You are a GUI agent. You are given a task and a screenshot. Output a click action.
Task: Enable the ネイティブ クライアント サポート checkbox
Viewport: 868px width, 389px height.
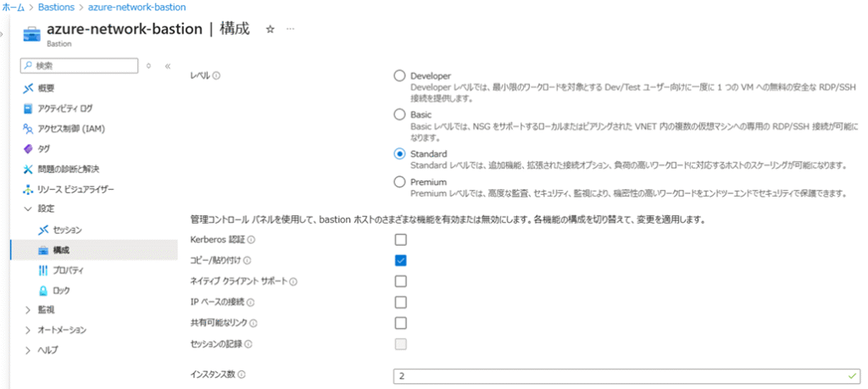click(x=401, y=281)
